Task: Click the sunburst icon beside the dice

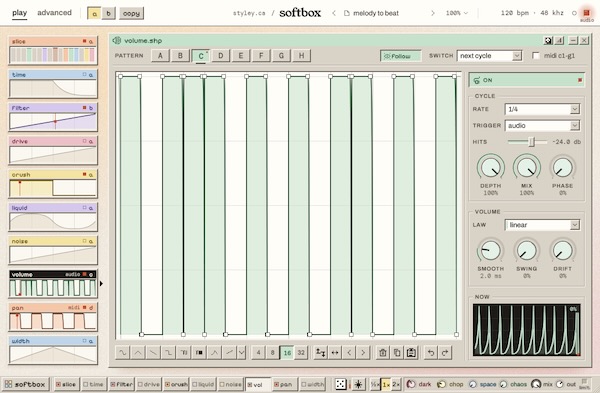Action: [x=358, y=384]
